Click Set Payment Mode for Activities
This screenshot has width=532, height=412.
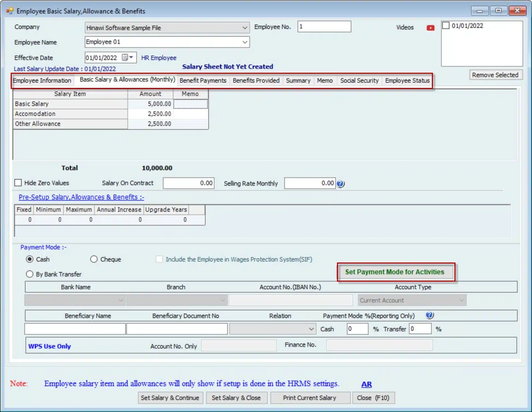[395, 272]
